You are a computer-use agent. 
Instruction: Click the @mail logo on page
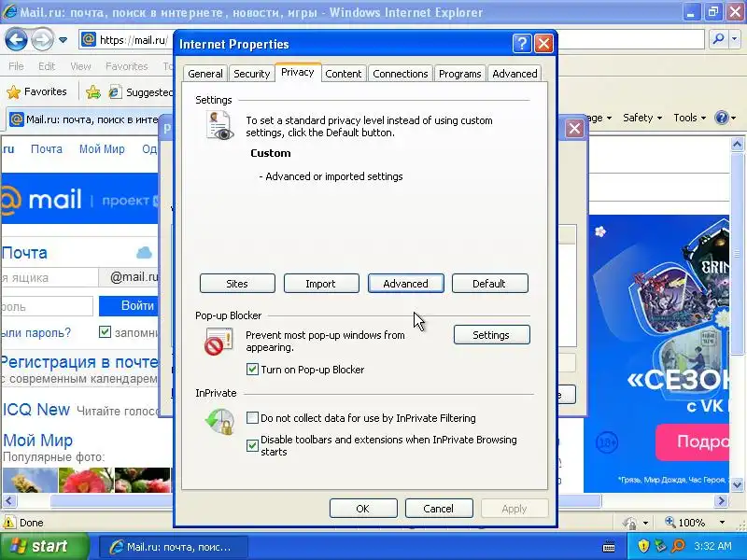41,199
